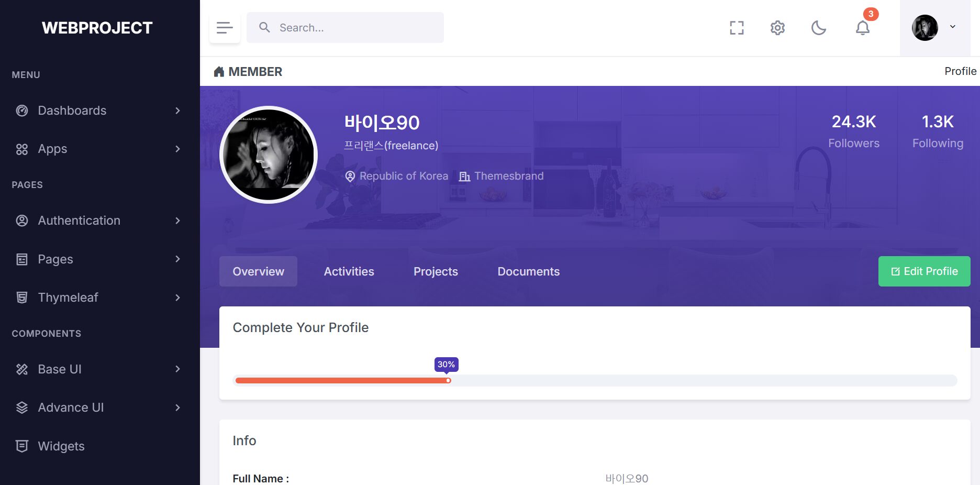Click the Apps grid icon
Image resolution: width=980 pixels, height=485 pixels.
22,149
